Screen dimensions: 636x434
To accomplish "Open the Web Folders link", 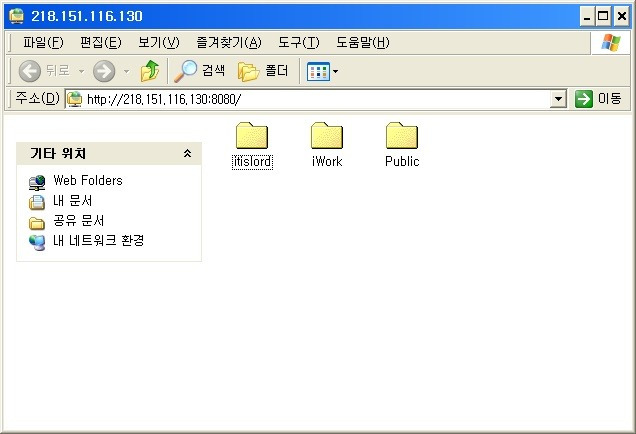I will (88, 180).
